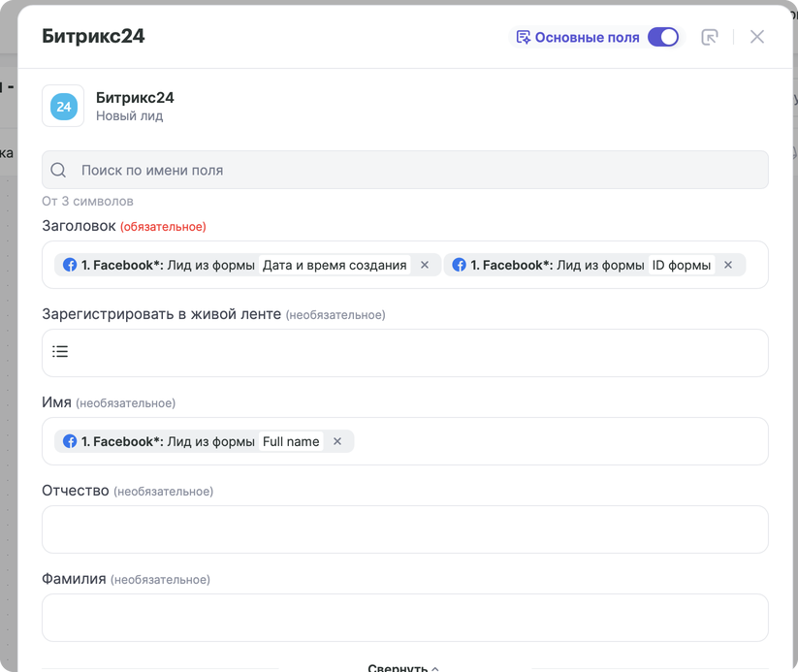Click the Основные поля form icon
The width and height of the screenshot is (798, 672).
pos(524,37)
